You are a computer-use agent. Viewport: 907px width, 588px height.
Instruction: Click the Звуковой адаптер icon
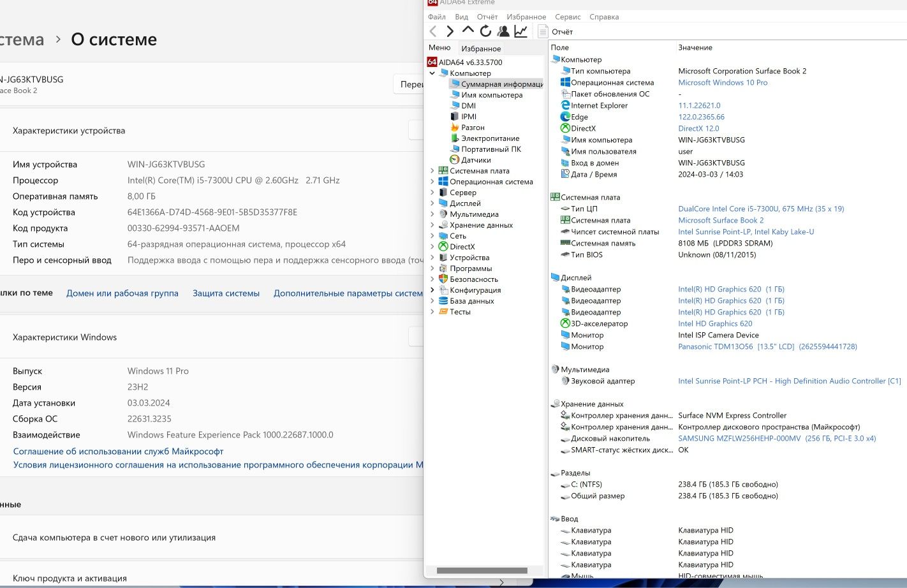tap(565, 381)
